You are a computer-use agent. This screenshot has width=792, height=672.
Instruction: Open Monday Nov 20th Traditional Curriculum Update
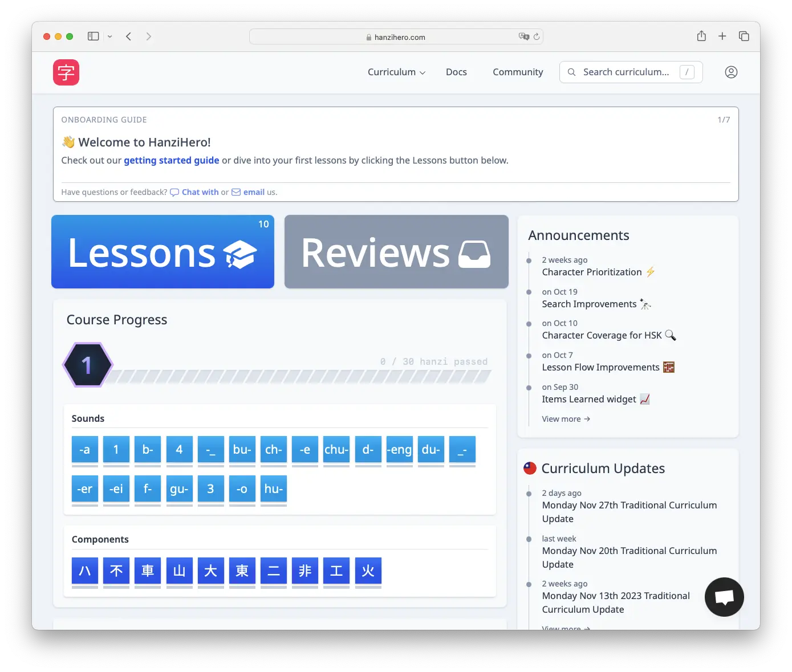click(x=629, y=557)
